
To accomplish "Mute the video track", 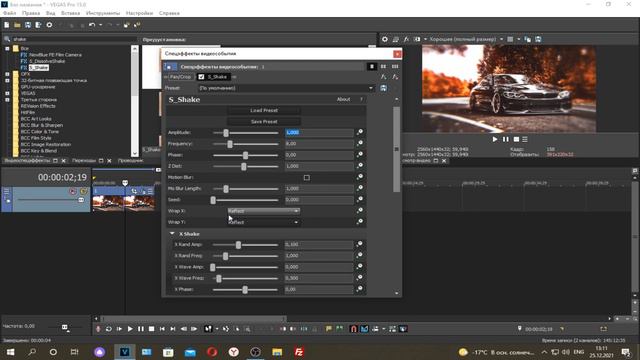I will click(x=73, y=191).
